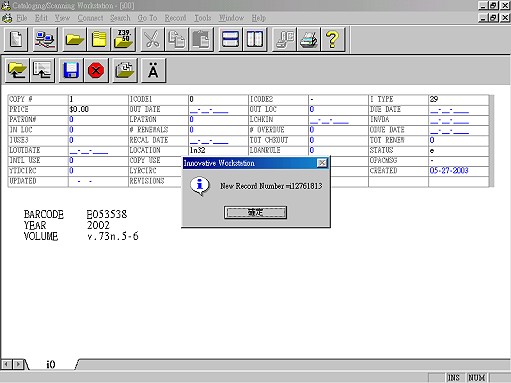Save record with blue floppy disk icon
This screenshot has width=511, height=383.
tap(71, 70)
